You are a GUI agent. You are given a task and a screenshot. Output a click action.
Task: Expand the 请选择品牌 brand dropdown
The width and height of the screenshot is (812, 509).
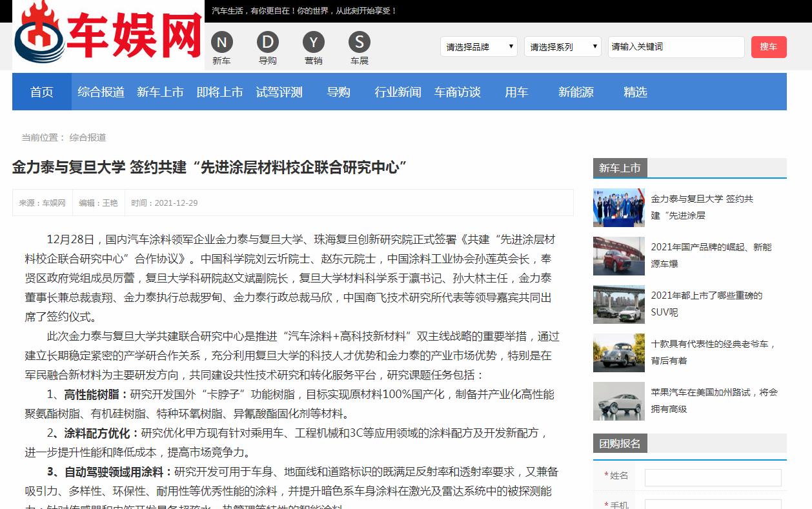(479, 46)
